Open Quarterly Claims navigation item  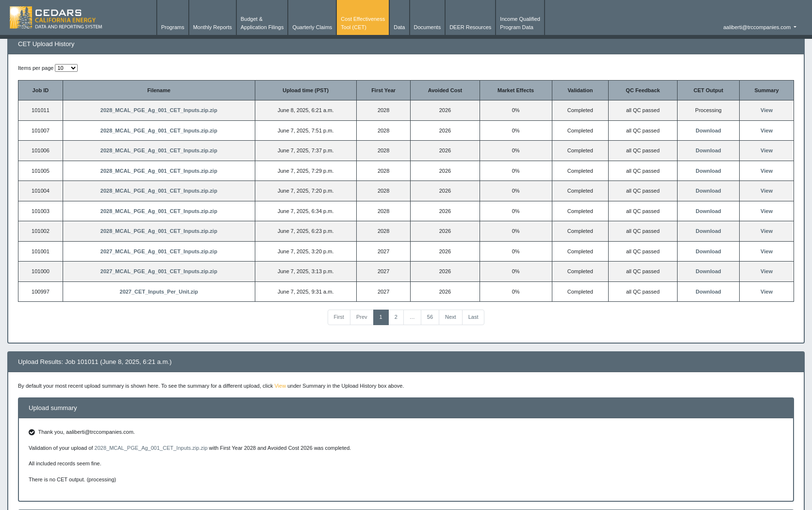coord(312,27)
